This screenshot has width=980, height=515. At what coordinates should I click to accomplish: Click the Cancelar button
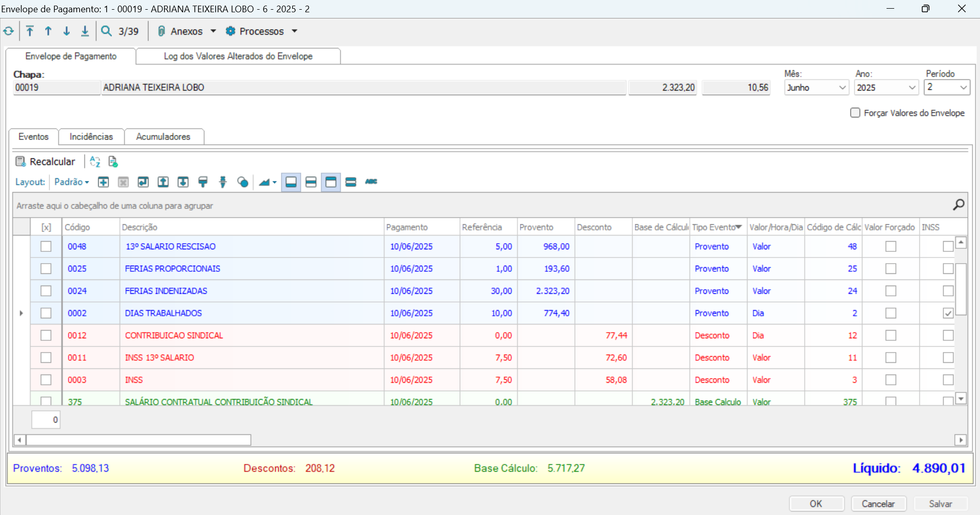[x=878, y=504]
